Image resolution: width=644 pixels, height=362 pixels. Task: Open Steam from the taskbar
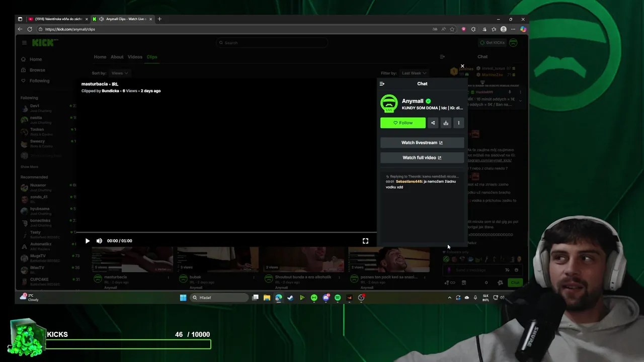(290, 298)
